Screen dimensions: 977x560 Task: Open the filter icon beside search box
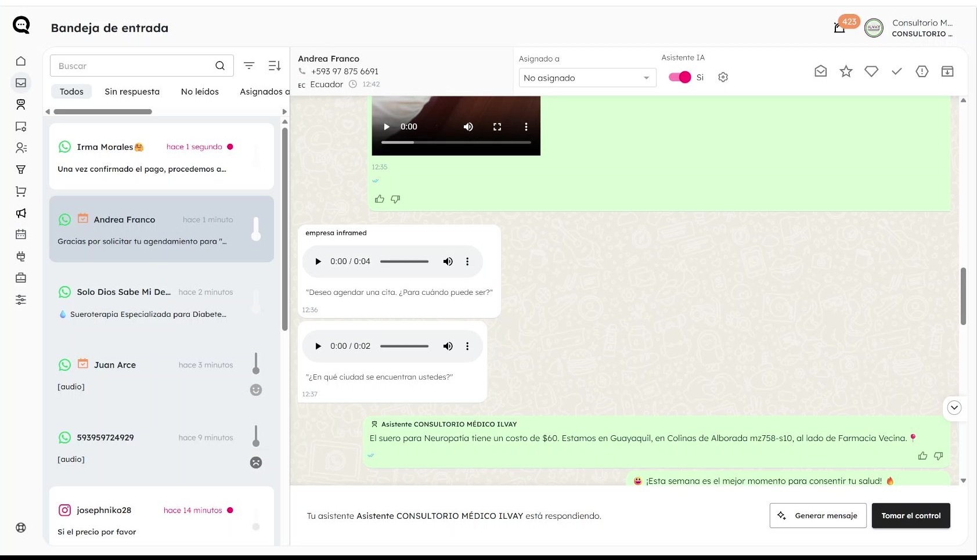point(249,66)
